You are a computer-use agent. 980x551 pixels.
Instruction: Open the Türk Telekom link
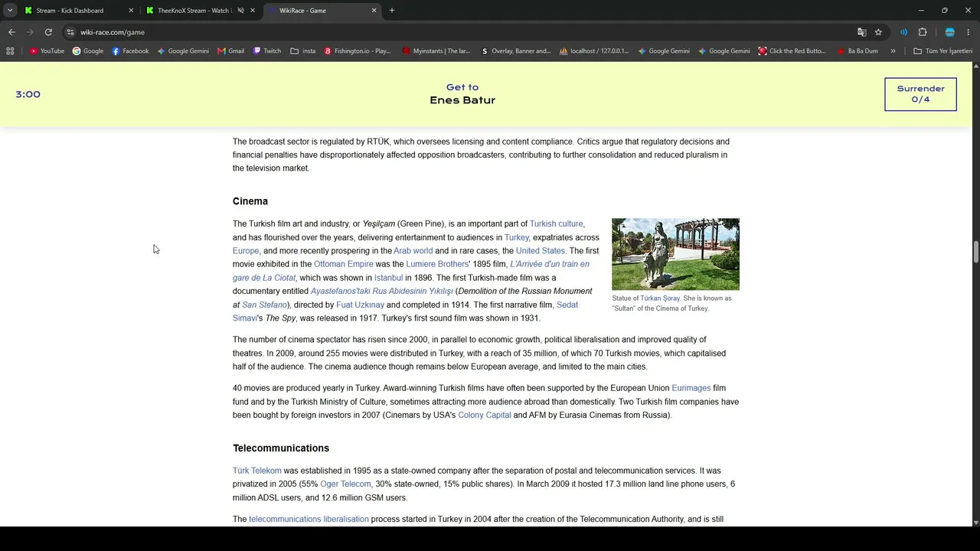(x=257, y=471)
